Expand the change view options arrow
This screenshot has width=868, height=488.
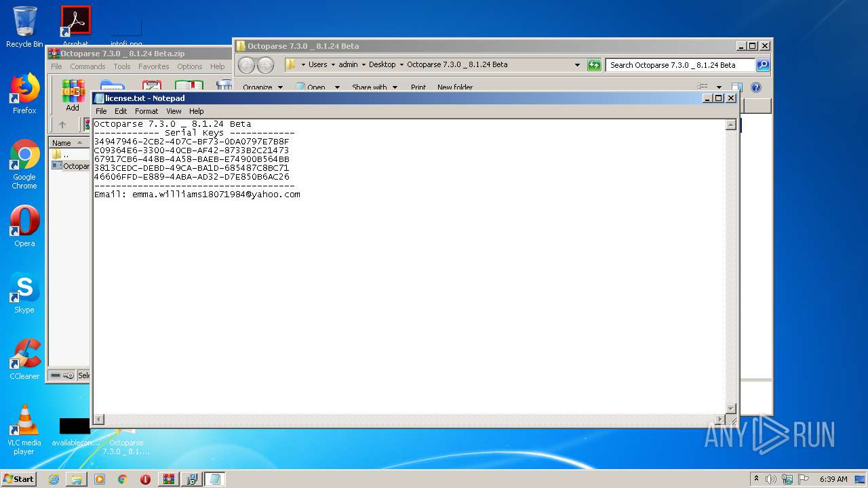(x=719, y=87)
